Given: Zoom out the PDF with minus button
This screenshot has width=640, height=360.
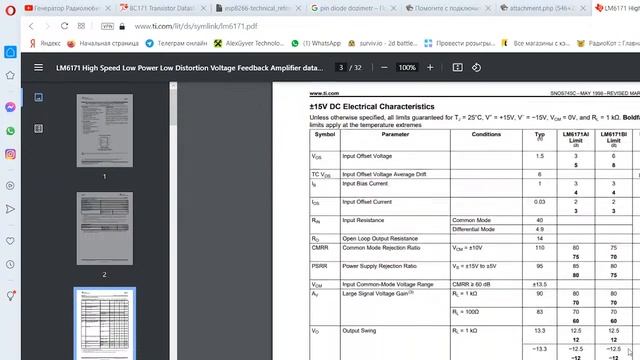Looking at the screenshot, I should [384, 68].
